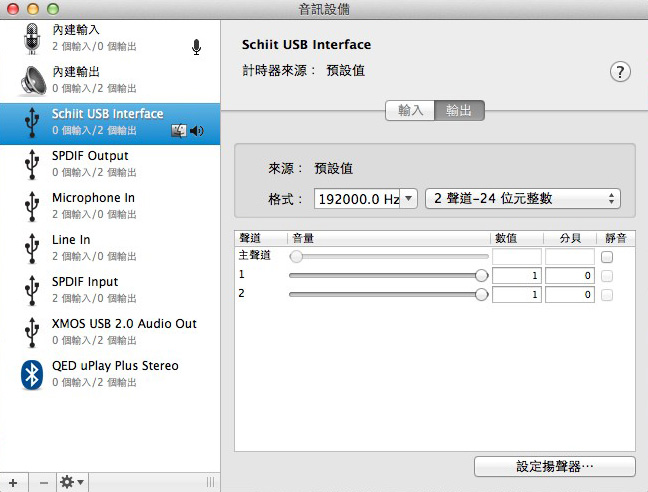Open the 2 聲道-24 位元整數 format popup
Viewport: 648px width, 492px height.
click(523, 199)
